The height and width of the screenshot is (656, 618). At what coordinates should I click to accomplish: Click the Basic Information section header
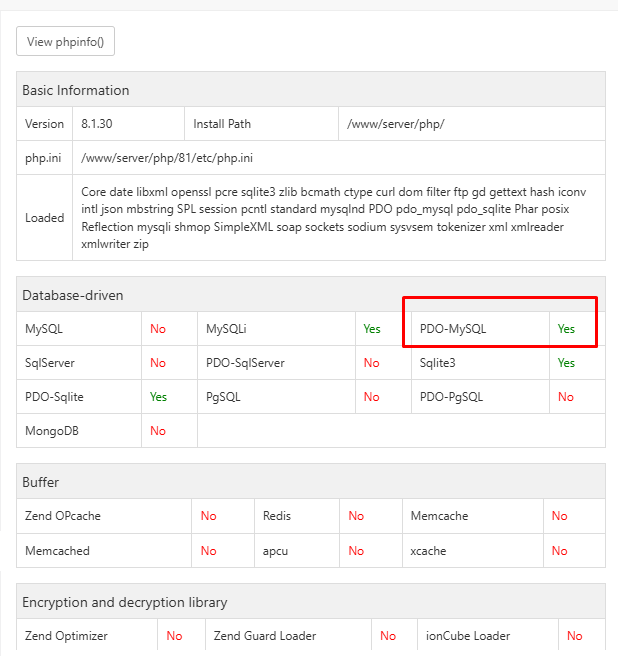point(76,90)
